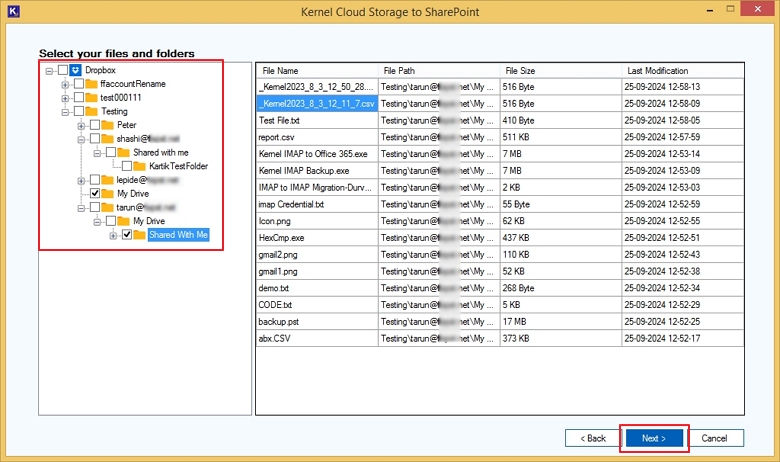This screenshot has width=780, height=462.
Task: Expand the Peter node
Action: click(81, 126)
